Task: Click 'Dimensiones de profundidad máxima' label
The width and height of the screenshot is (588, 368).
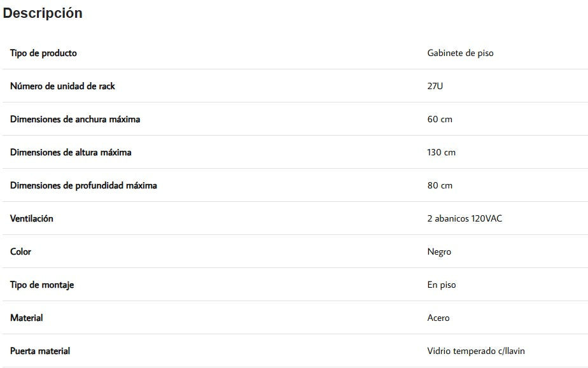Action: point(83,185)
